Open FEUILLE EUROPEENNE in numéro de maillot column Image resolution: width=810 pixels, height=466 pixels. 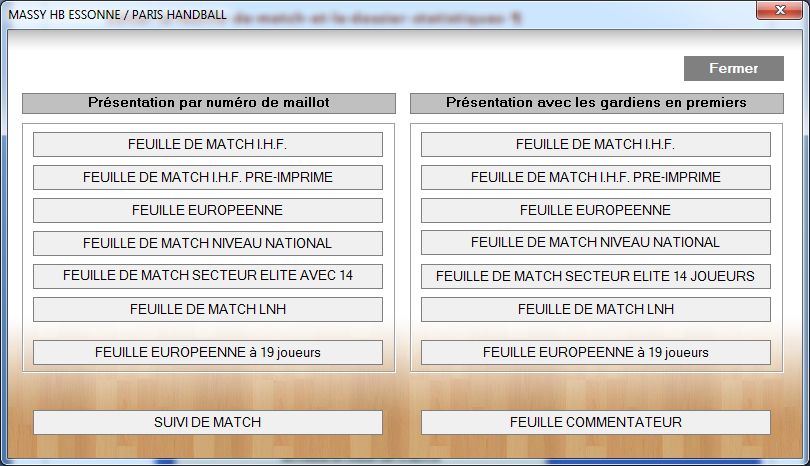pyautogui.click(x=208, y=210)
